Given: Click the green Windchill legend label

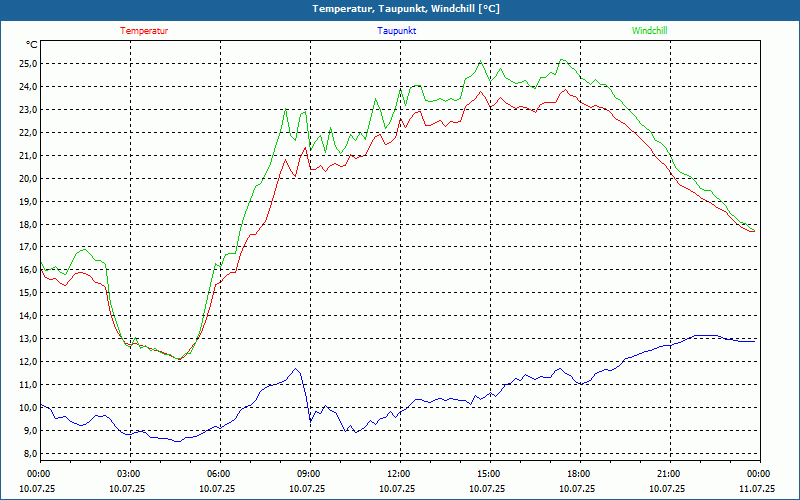Looking at the screenshot, I should pyautogui.click(x=649, y=31).
